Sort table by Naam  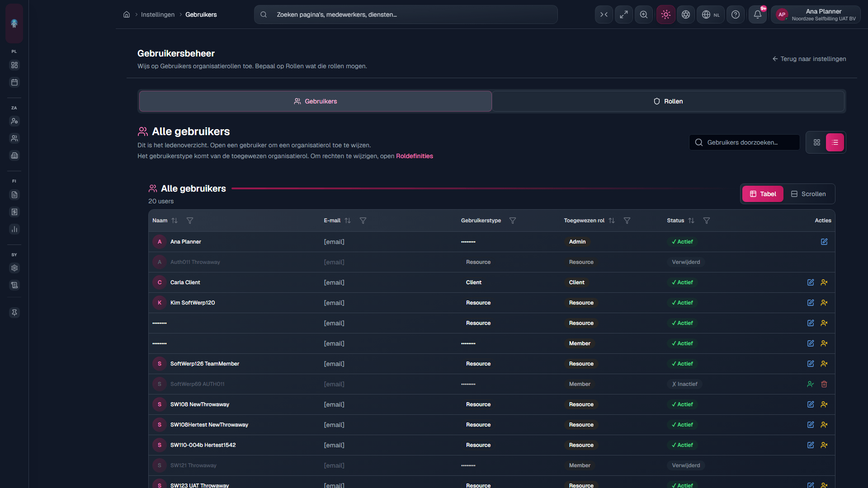(175, 221)
